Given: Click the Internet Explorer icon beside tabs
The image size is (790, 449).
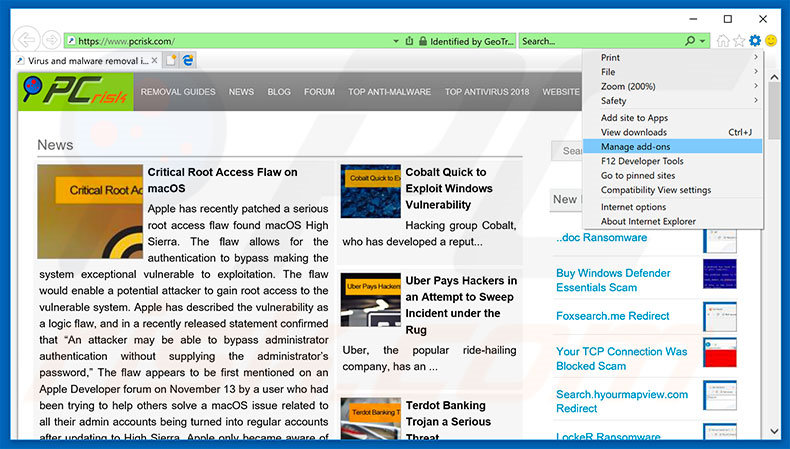Looking at the screenshot, I should [188, 60].
